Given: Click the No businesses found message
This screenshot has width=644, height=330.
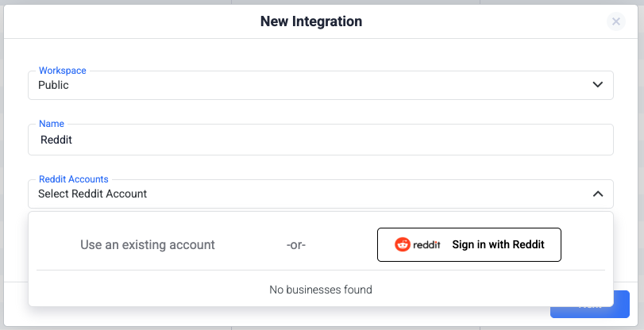Looking at the screenshot, I should (x=321, y=290).
